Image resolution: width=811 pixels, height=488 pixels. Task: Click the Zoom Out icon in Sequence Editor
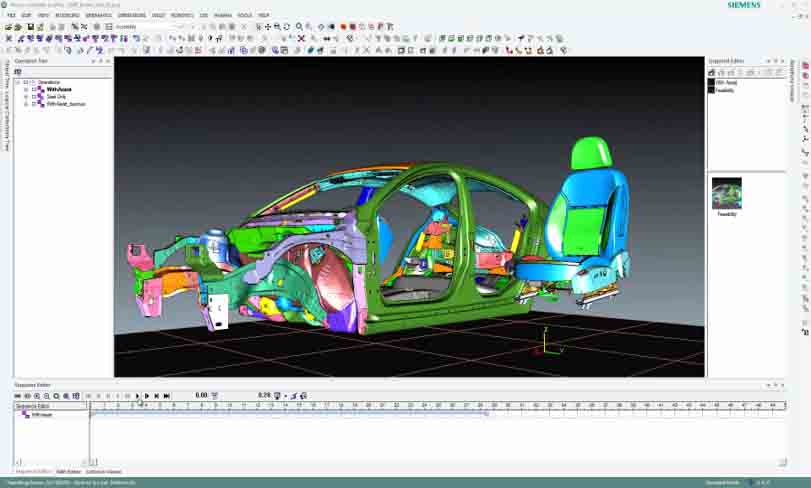46,396
